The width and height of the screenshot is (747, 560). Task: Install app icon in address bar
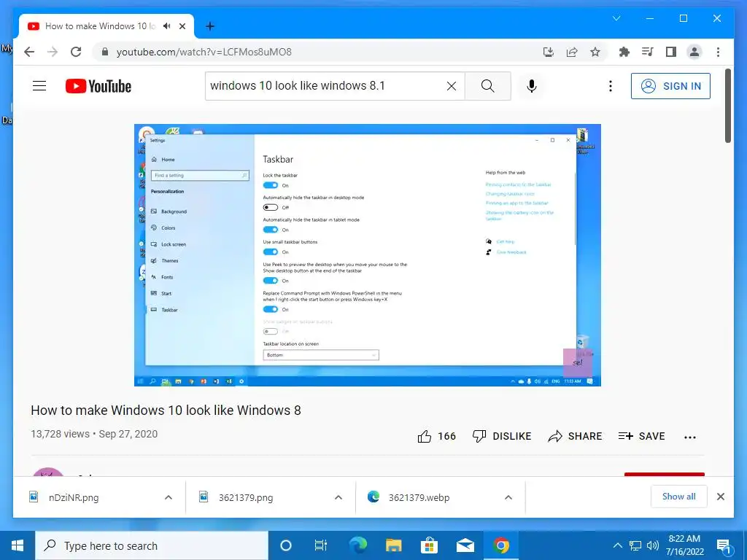click(x=549, y=52)
